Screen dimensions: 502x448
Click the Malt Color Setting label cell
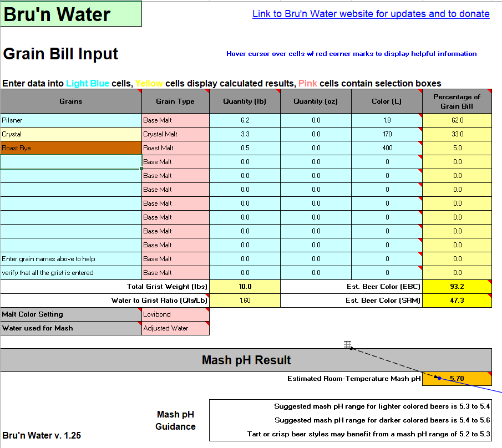pos(71,314)
